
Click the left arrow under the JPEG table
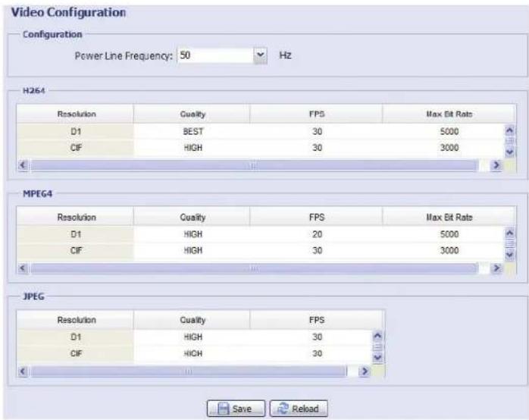[23, 371]
